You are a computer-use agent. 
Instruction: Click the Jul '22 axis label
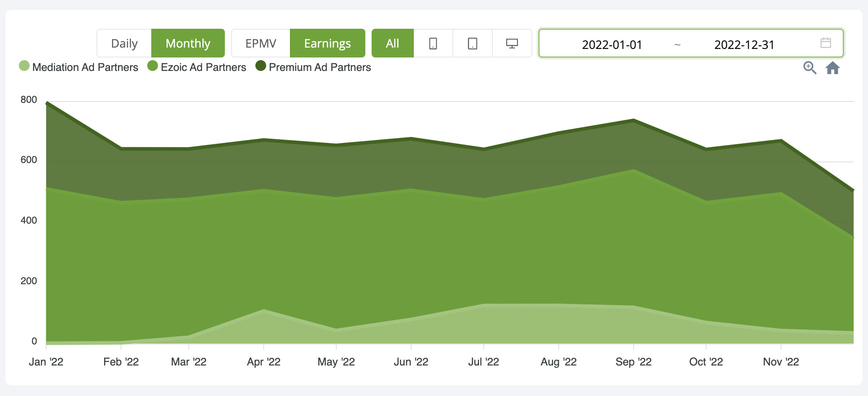(x=484, y=362)
